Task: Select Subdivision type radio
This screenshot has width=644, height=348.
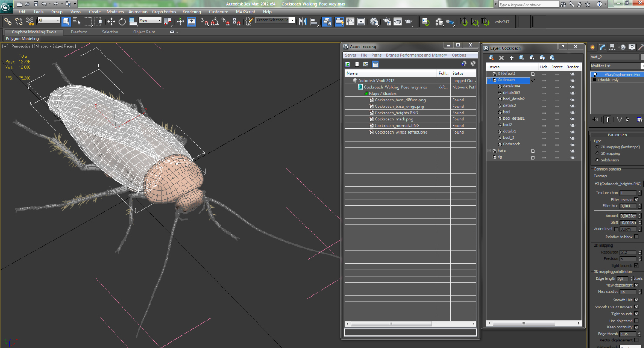Action: (597, 160)
